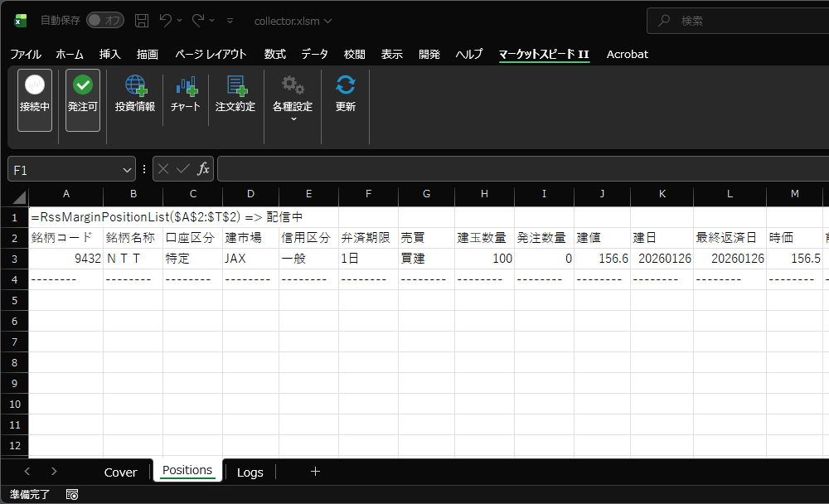
Task: Click the 156.6 建値 cell
Action: [x=602, y=259]
